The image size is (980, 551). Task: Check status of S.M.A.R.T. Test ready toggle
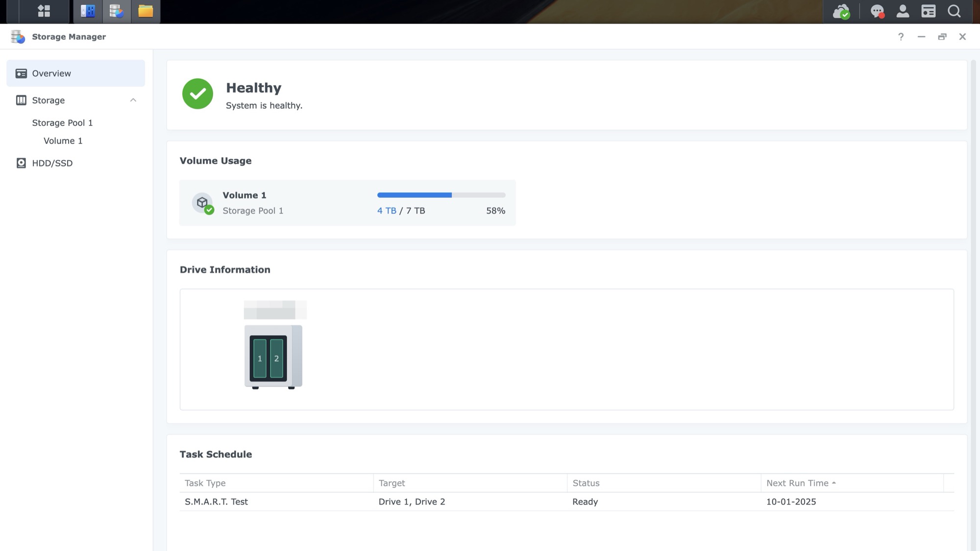pos(584,501)
